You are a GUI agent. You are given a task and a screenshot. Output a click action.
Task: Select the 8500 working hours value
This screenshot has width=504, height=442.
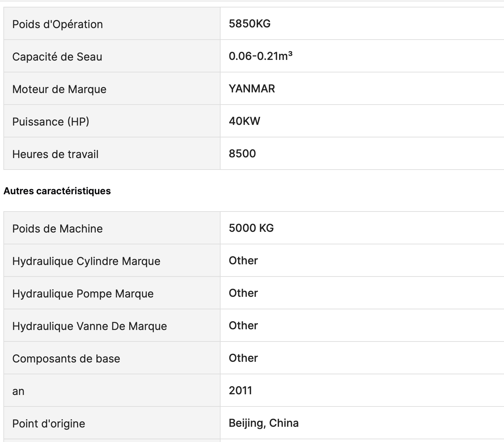click(x=242, y=154)
